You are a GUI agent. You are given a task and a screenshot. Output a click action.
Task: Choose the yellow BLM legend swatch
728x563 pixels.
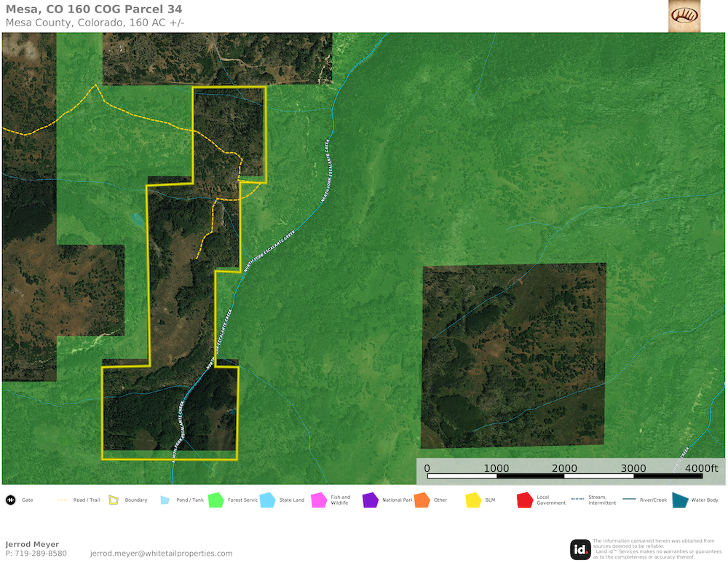point(473,500)
